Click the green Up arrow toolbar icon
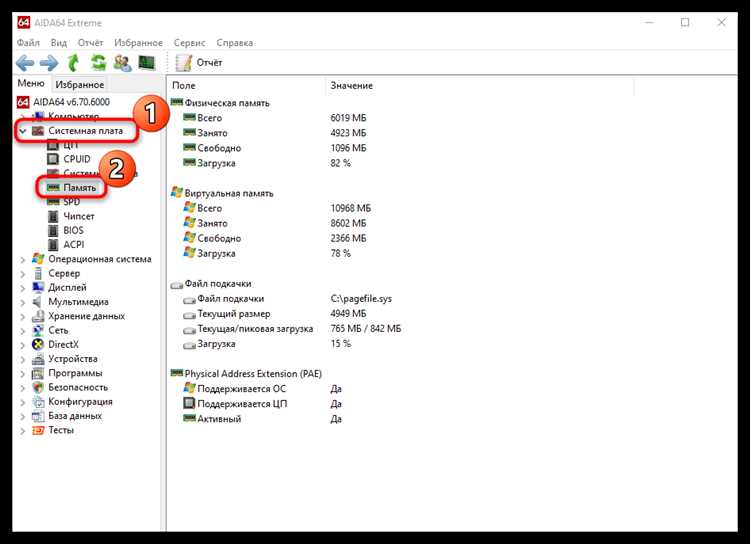 [x=73, y=63]
